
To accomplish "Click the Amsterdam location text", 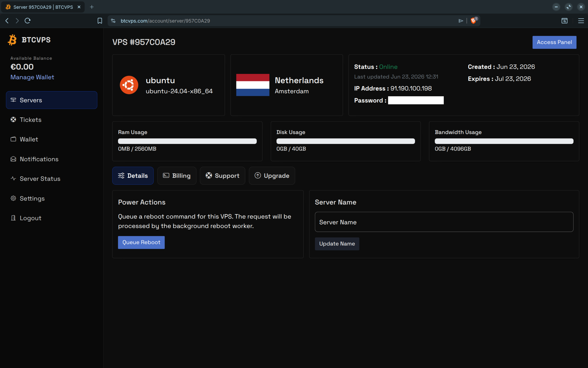I will (x=292, y=91).
